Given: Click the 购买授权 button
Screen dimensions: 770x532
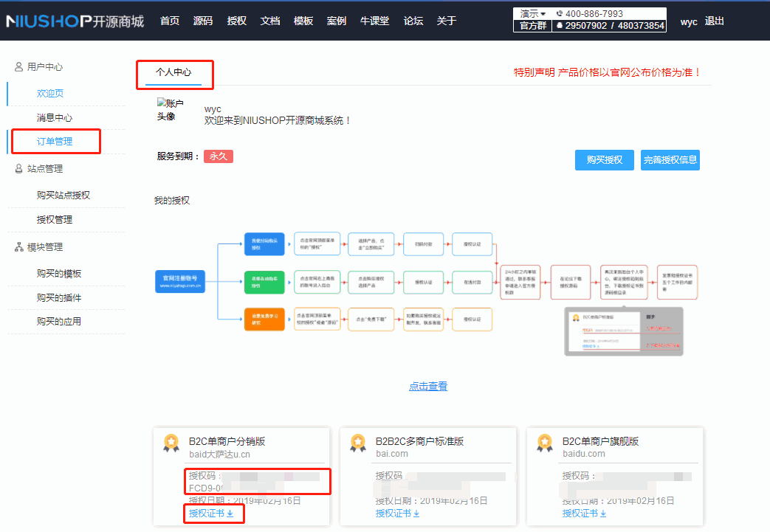Looking at the screenshot, I should coord(604,160).
